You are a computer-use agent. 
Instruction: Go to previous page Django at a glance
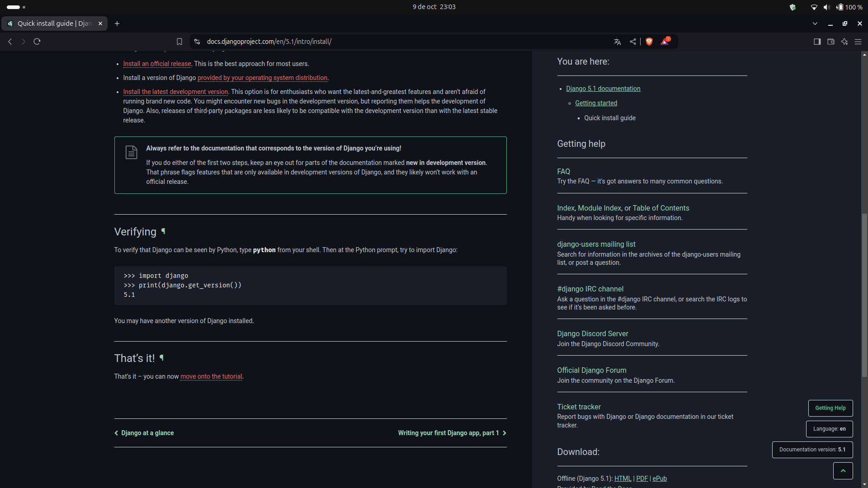[144, 433]
